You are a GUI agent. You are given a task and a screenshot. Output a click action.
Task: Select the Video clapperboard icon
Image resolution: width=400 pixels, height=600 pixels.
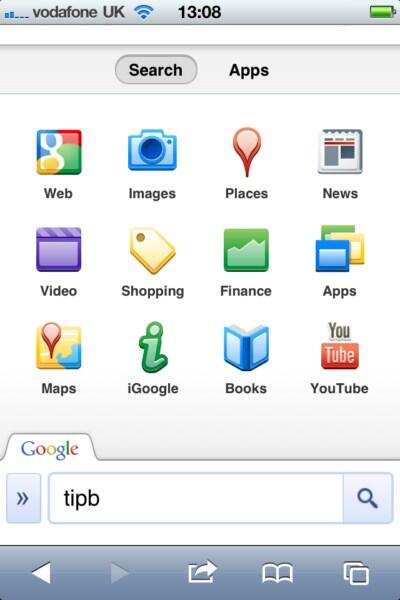[59, 249]
